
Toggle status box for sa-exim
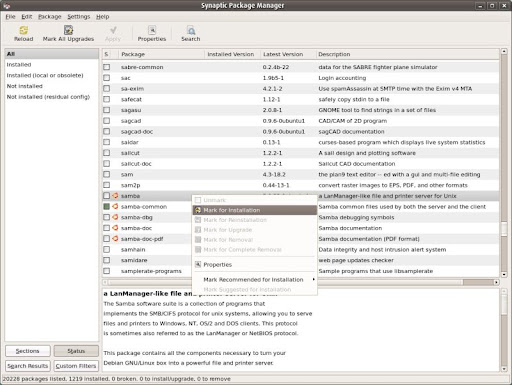click(x=107, y=88)
